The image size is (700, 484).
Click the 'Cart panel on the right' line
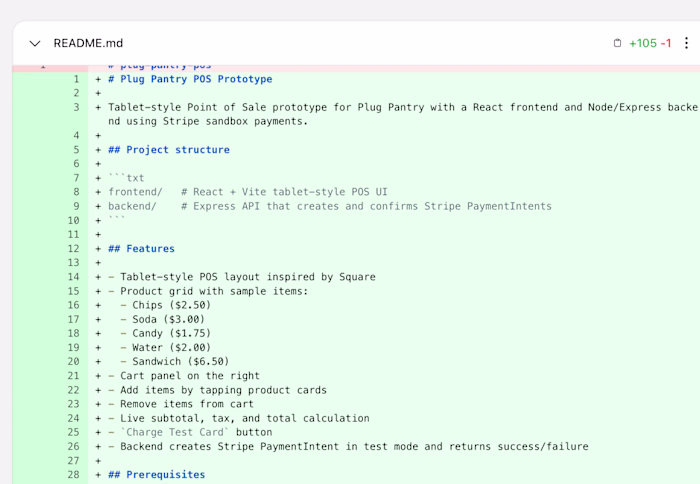pos(189,376)
